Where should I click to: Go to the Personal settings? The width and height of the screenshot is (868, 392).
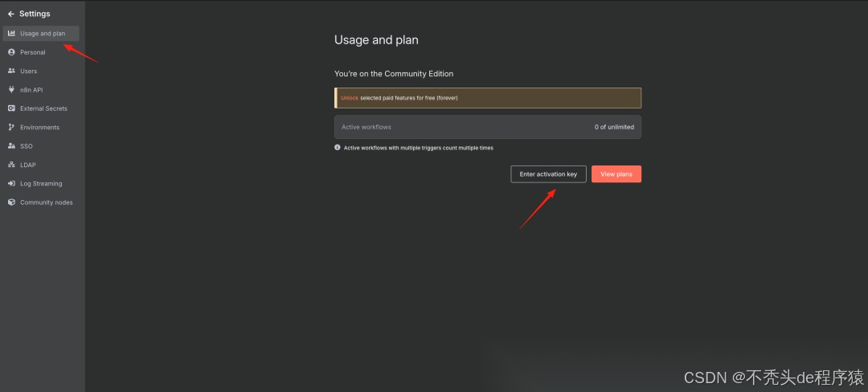pos(42,52)
